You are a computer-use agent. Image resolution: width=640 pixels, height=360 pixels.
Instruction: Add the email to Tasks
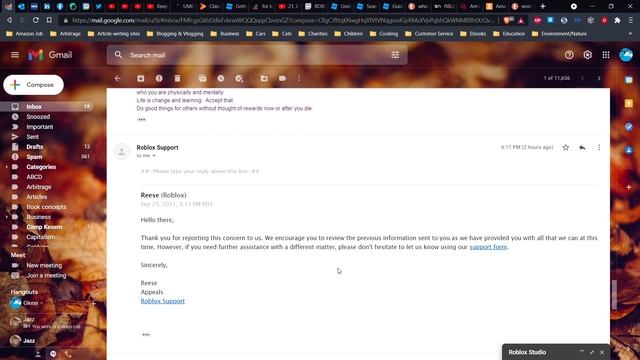(x=239, y=78)
